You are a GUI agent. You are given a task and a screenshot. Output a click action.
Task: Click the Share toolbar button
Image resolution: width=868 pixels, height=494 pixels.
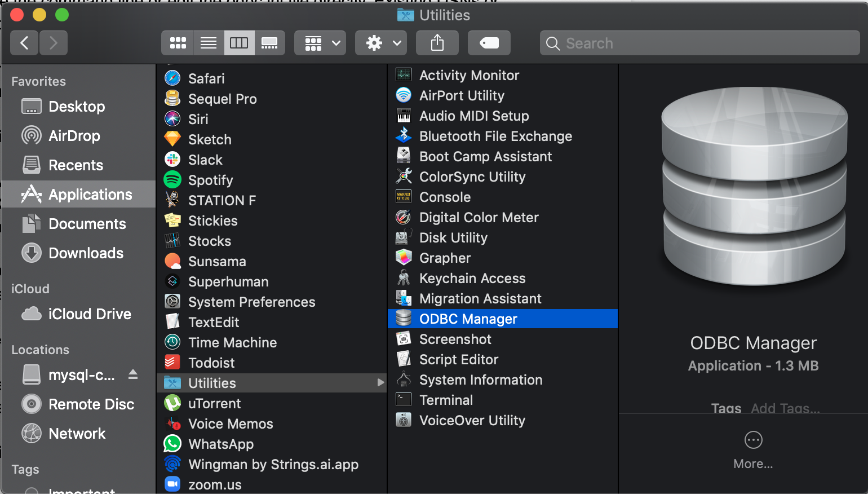click(x=437, y=43)
